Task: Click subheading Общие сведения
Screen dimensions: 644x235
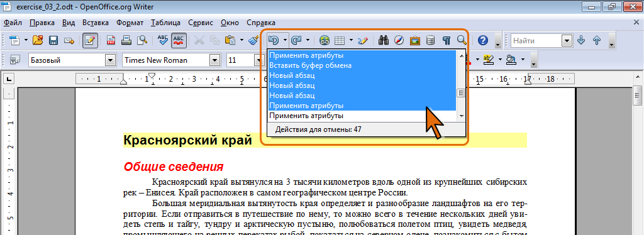Action: coord(174,167)
